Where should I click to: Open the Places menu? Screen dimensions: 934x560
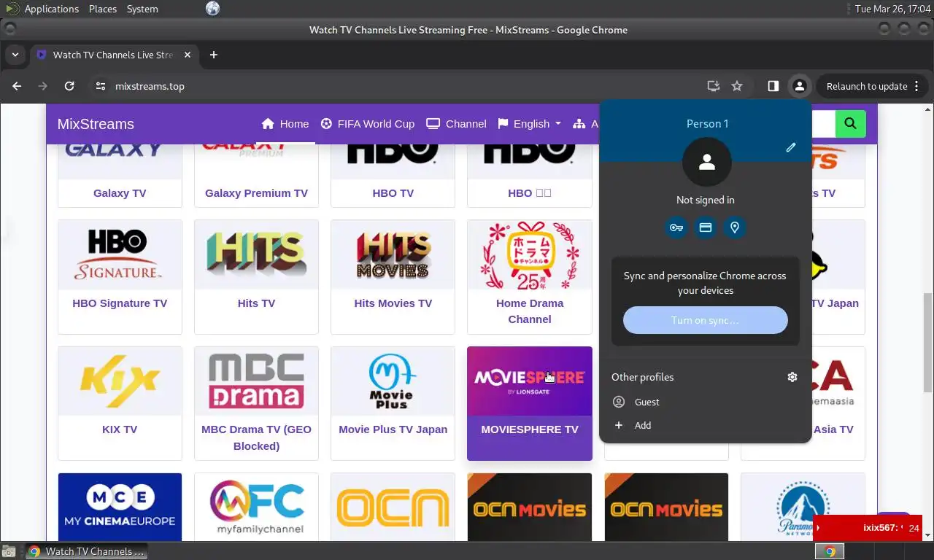102,9
